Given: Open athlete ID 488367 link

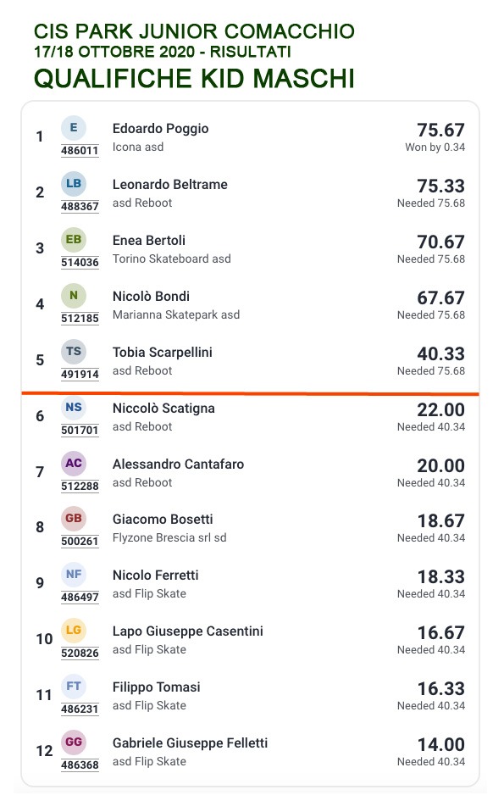Looking at the screenshot, I should [x=80, y=207].
